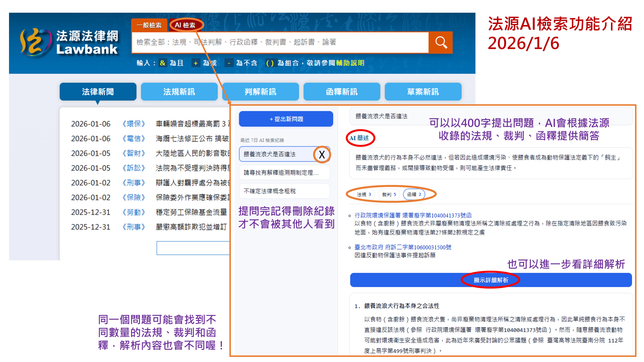Viewport: 644px width, 362px height.
Task: Switch to the AI 檢索 tab
Action: coord(185,25)
